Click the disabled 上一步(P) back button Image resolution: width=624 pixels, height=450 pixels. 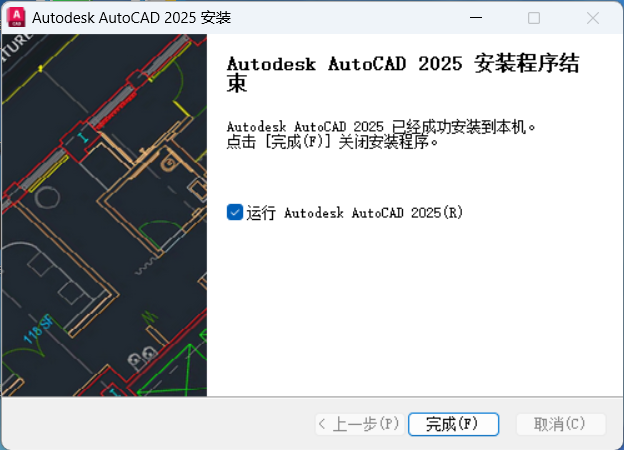[358, 424]
